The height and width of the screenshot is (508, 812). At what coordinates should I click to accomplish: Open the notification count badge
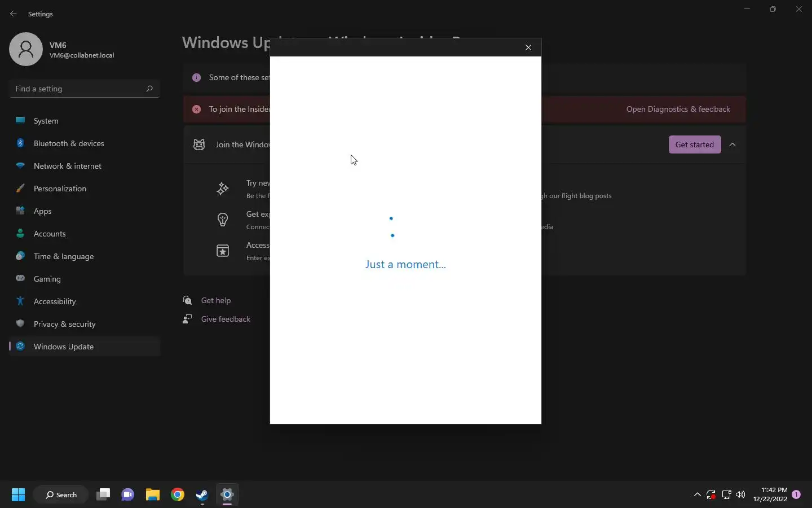[796, 494]
